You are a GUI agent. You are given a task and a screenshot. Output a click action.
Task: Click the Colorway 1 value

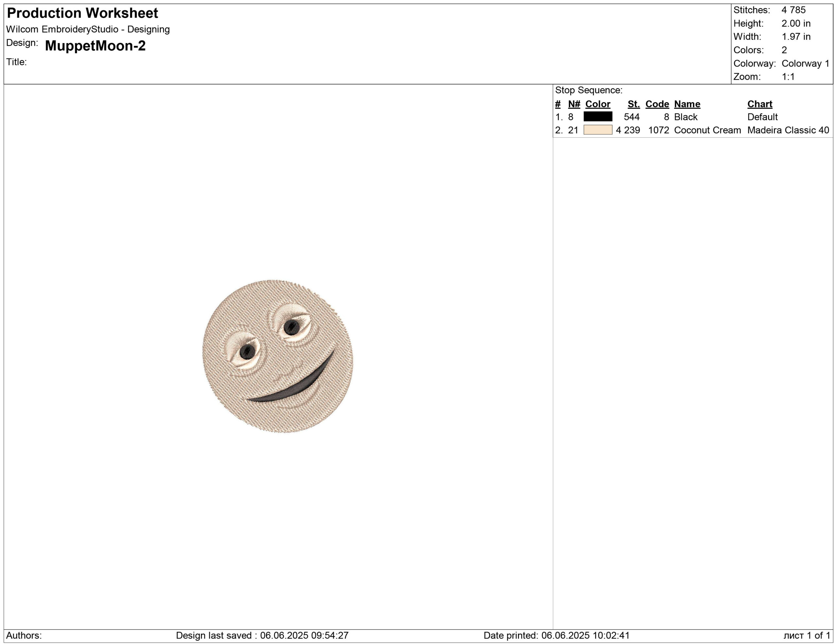coord(805,63)
